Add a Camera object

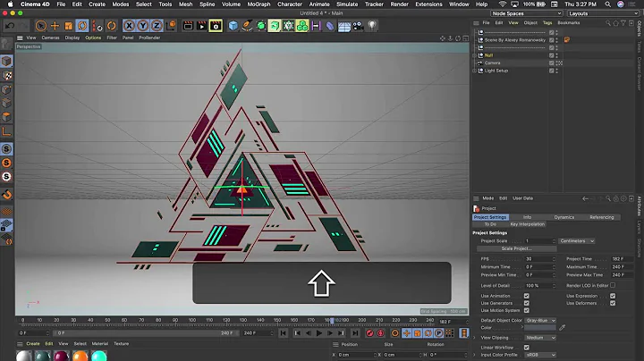pyautogui.click(x=358, y=26)
